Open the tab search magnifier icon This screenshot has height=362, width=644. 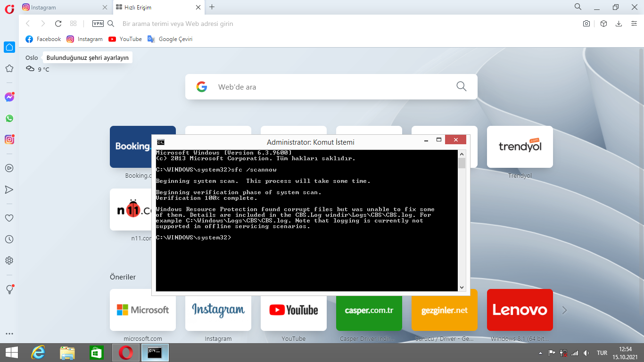578,7
